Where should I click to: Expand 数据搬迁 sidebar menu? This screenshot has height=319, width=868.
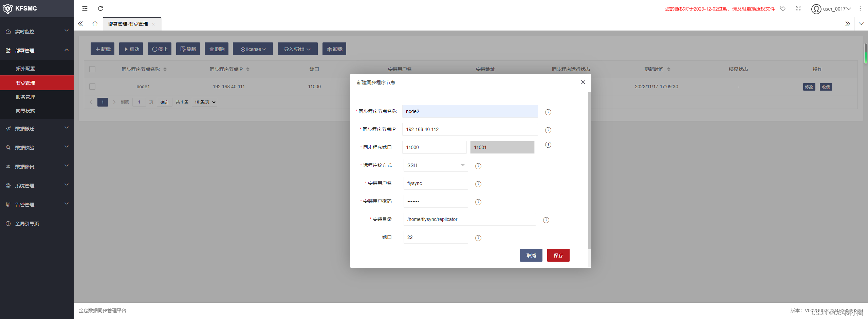37,128
